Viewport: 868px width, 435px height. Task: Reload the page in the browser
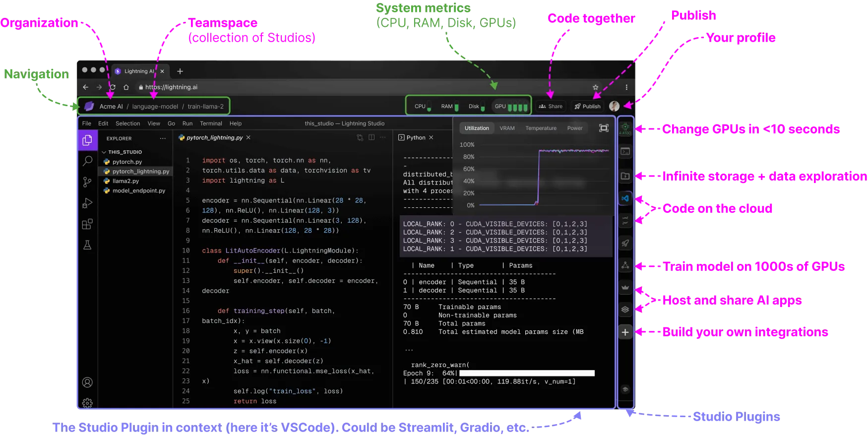click(113, 87)
